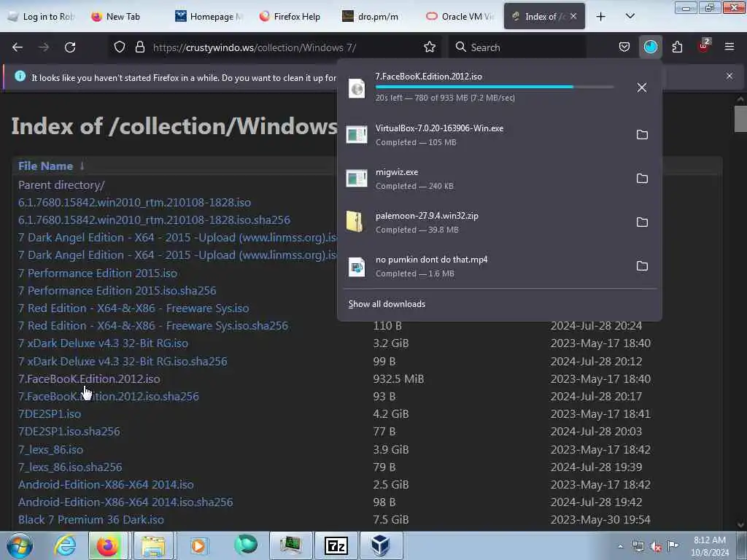Open the tracking protection shield icon
Viewport: 747px width, 560px height.
(120, 47)
